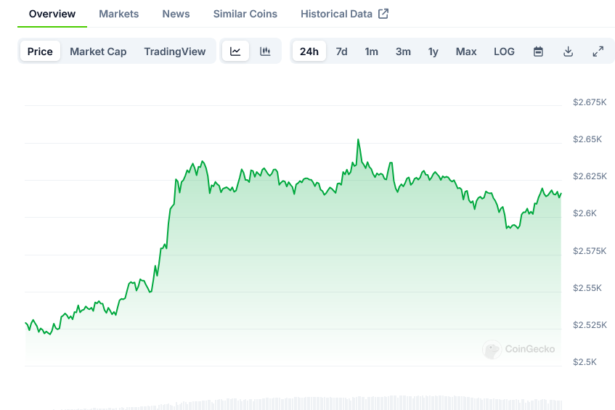This screenshot has width=615, height=410.
Task: Open the Overview tab
Action: [52, 14]
